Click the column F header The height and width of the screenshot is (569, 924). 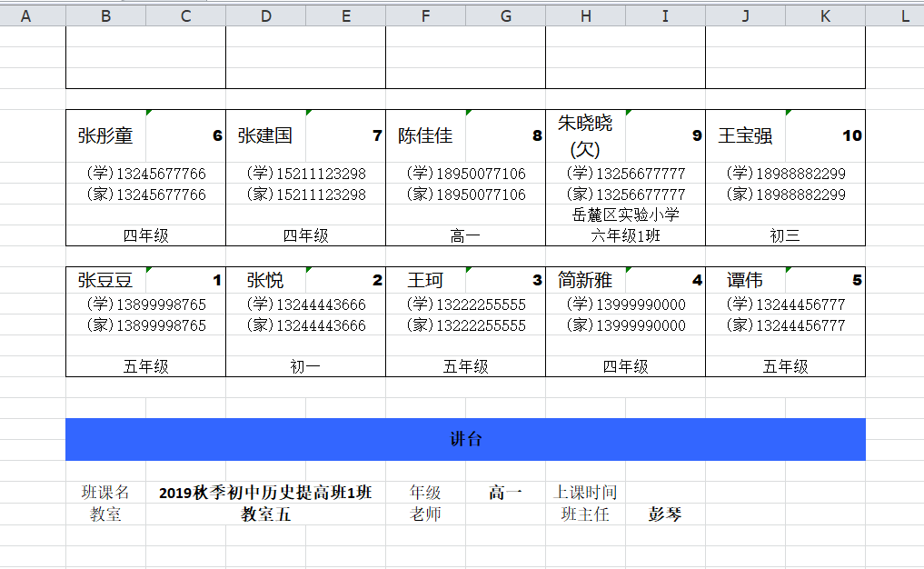pos(425,15)
